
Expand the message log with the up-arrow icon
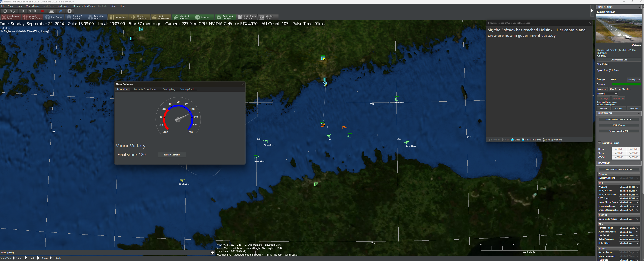click(213, 253)
